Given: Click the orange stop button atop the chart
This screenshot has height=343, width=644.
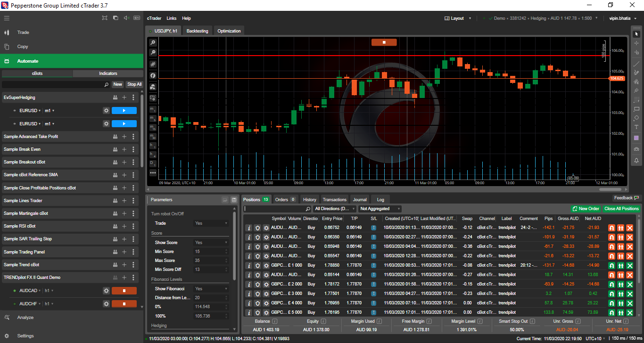Looking at the screenshot, I should 384,42.
